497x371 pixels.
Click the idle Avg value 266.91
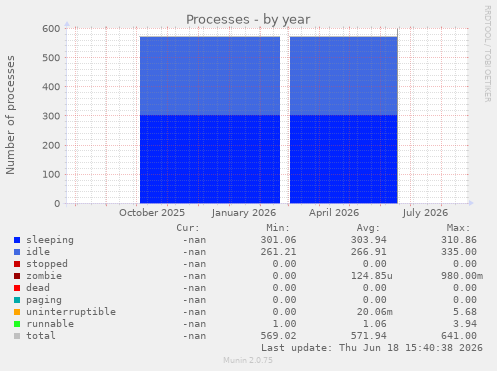tap(368, 252)
